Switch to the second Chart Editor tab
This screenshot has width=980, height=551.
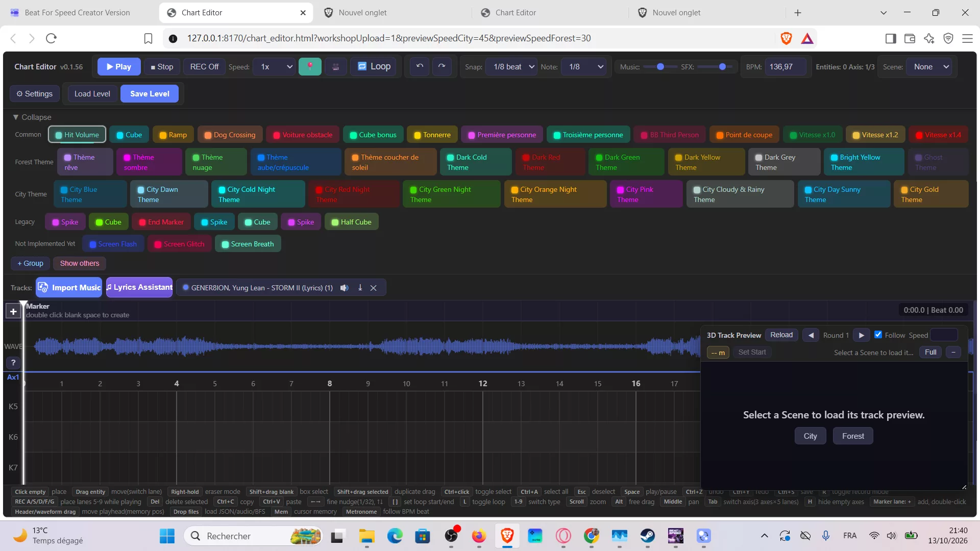(516, 13)
